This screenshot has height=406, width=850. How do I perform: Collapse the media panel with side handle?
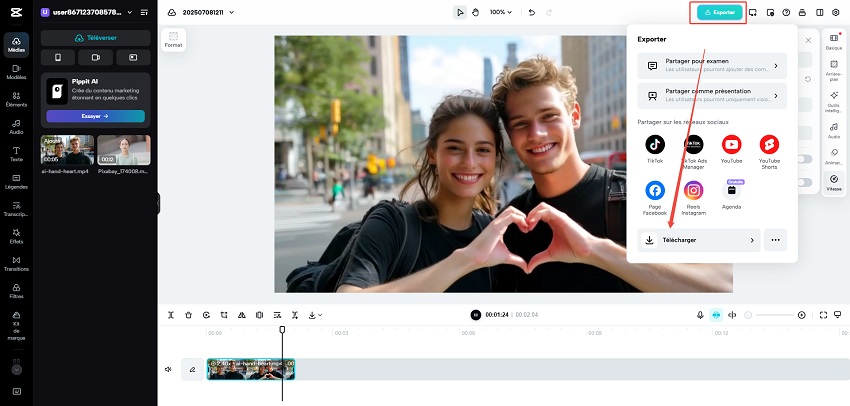[x=158, y=203]
